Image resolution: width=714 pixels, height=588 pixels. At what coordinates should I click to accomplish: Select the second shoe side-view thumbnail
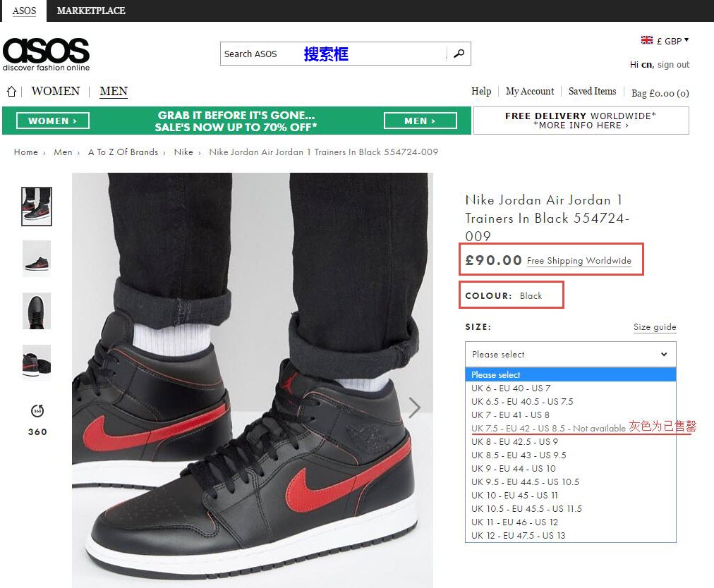pos(37,259)
